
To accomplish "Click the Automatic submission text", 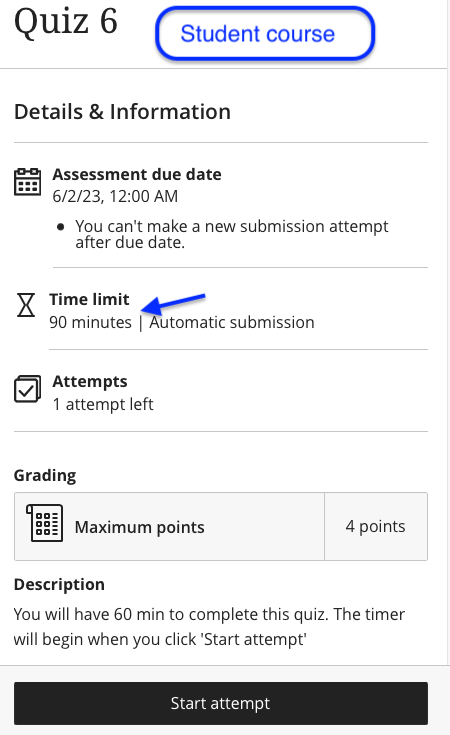I will tap(232, 322).
